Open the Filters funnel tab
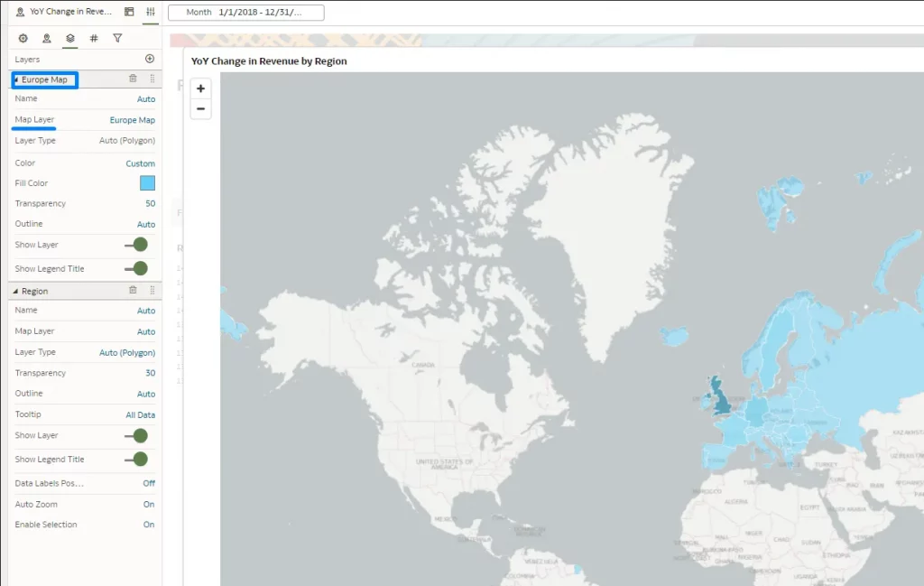Screen dimensions: 924x586 coord(117,39)
